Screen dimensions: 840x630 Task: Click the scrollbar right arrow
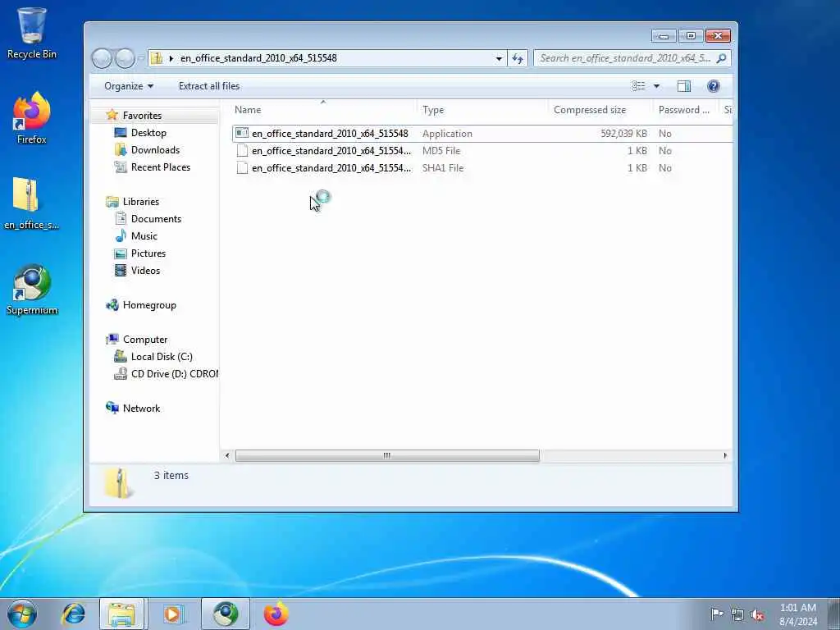(725, 456)
